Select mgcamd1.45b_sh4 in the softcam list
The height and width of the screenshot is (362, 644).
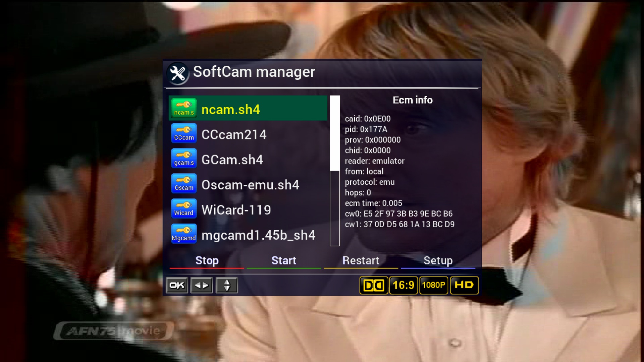pyautogui.click(x=248, y=234)
